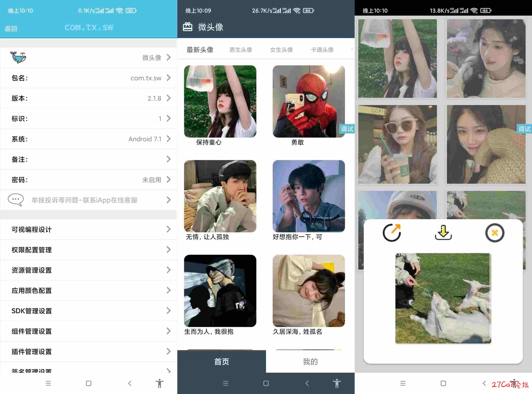Select the 首页 bottom tab
532x394 pixels.
pyautogui.click(x=222, y=361)
